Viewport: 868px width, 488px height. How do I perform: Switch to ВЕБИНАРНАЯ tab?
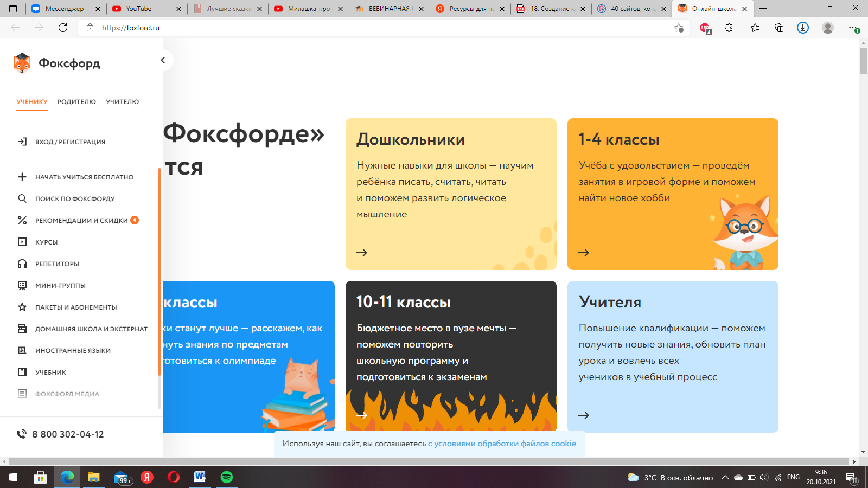pyautogui.click(x=389, y=9)
